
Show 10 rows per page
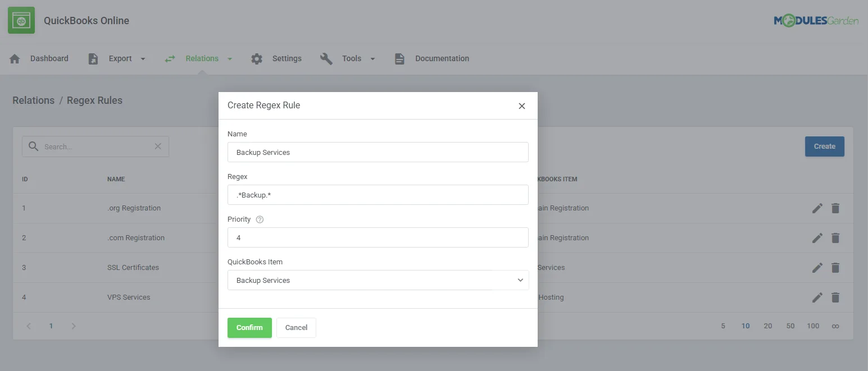pos(746,326)
